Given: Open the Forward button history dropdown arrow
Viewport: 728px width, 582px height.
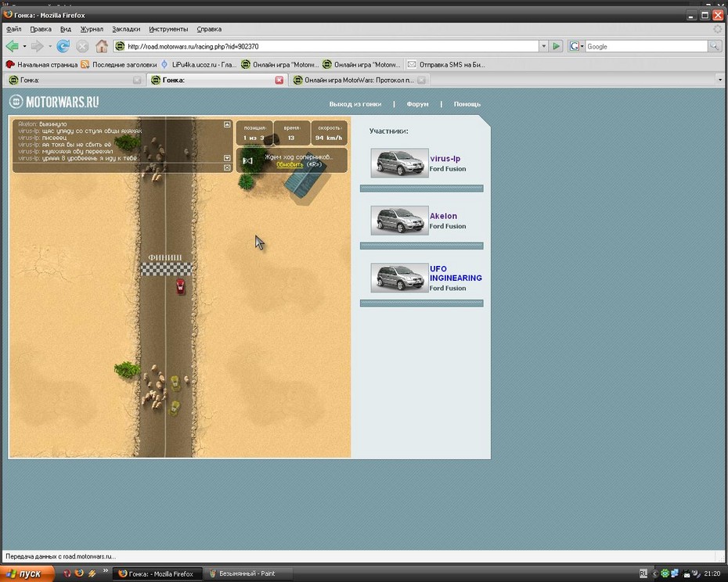Looking at the screenshot, I should coord(49,46).
